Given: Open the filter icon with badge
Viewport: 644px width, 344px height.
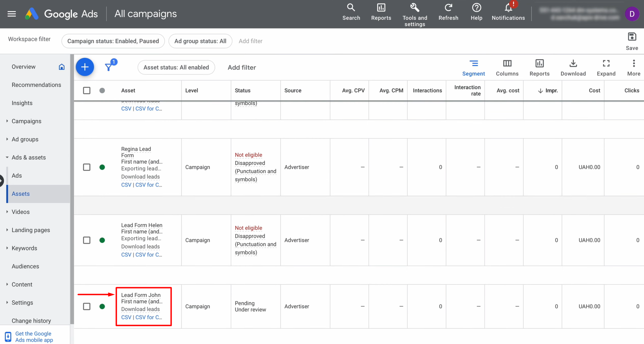Looking at the screenshot, I should [108, 66].
